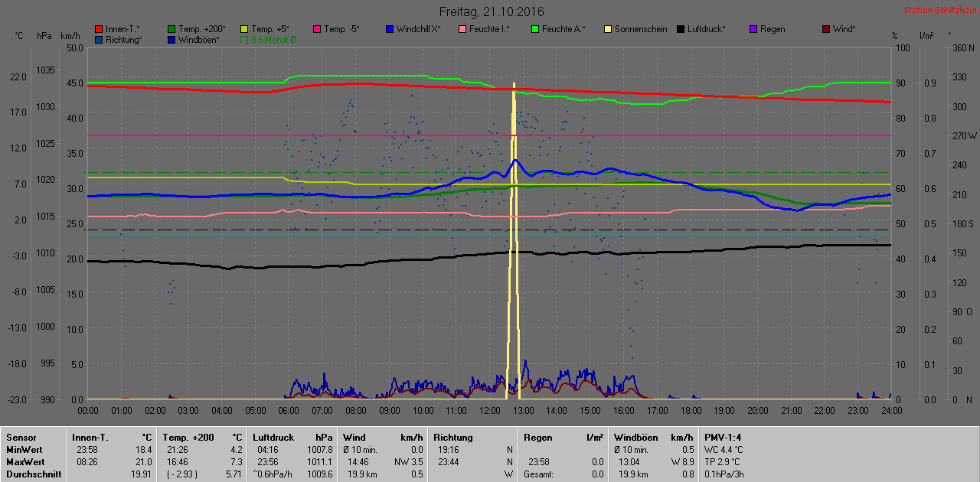Click the green Temp. +200 legend square
This screenshot has height=482, width=980.
(171, 29)
